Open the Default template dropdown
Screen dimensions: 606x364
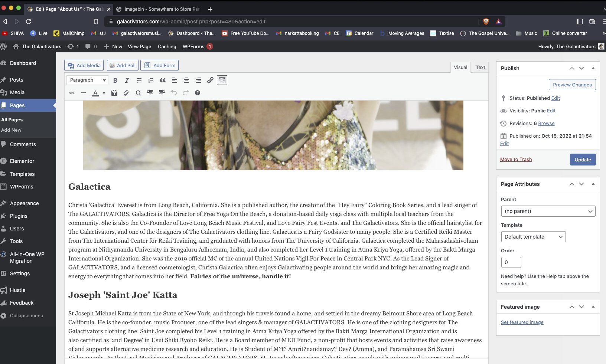pyautogui.click(x=533, y=237)
